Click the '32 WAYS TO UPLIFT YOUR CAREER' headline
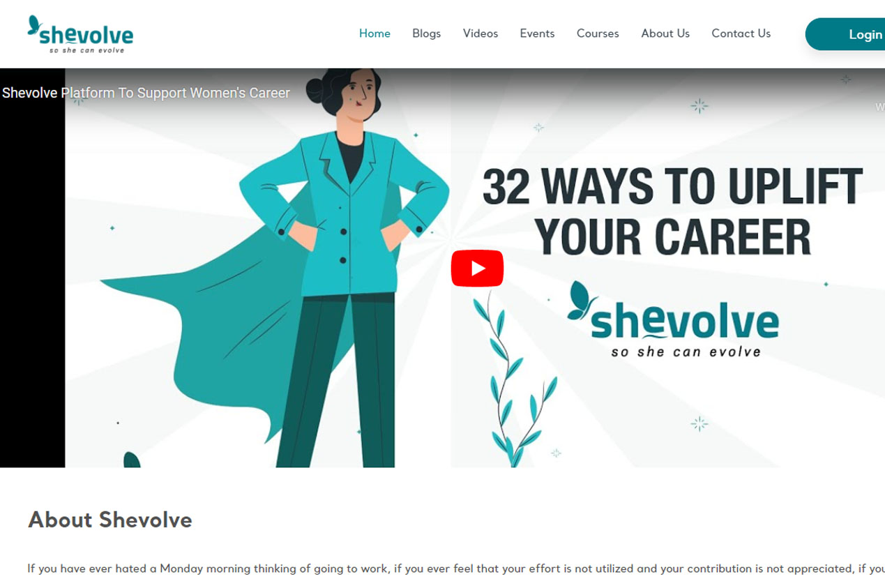Viewport: 885px width, 588px height. click(x=672, y=211)
